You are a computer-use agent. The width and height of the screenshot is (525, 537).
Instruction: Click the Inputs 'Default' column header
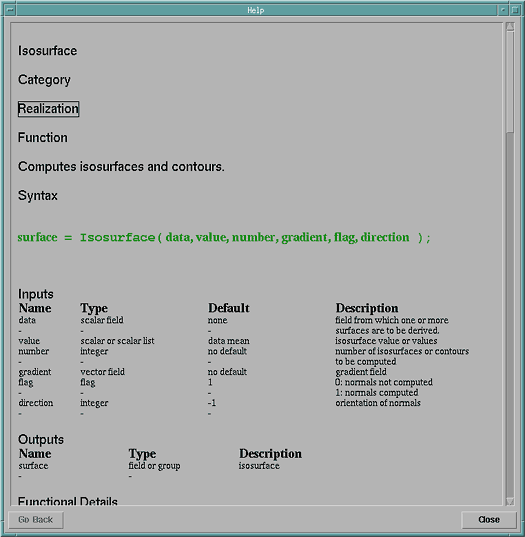point(229,308)
